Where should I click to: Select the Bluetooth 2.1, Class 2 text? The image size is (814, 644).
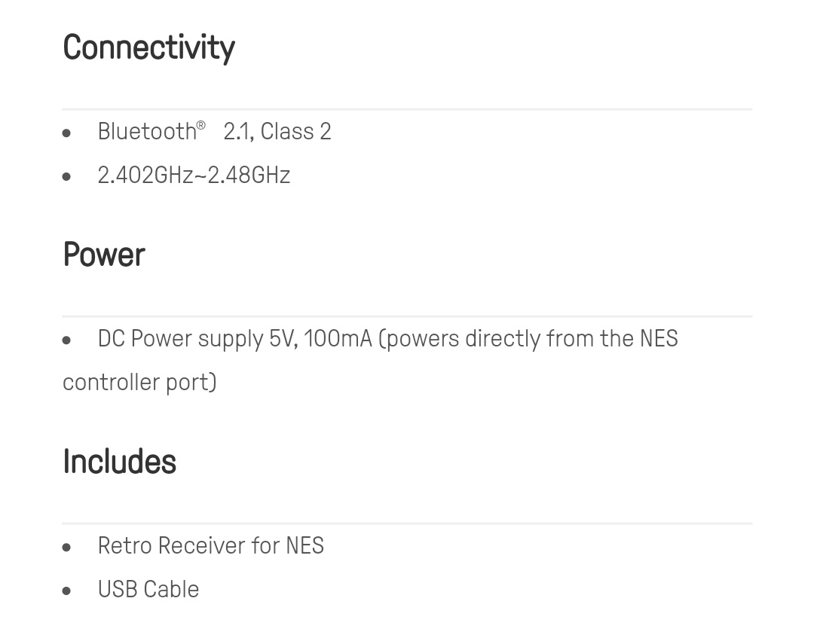tap(214, 131)
